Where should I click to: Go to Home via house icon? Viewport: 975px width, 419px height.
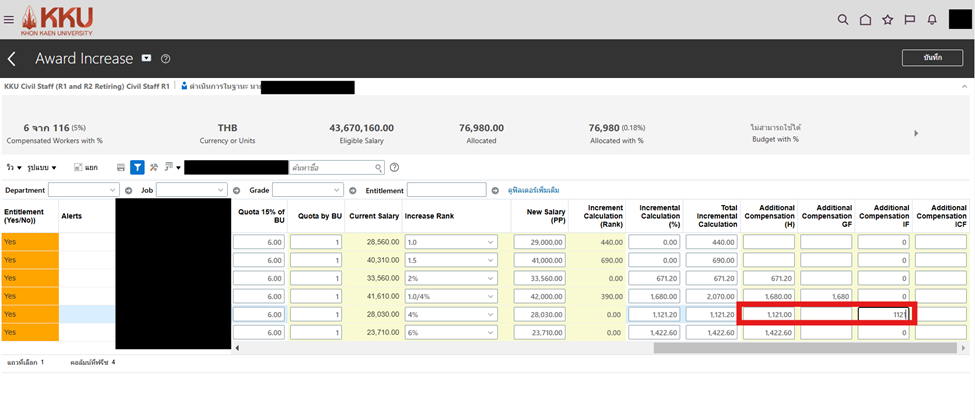[865, 19]
